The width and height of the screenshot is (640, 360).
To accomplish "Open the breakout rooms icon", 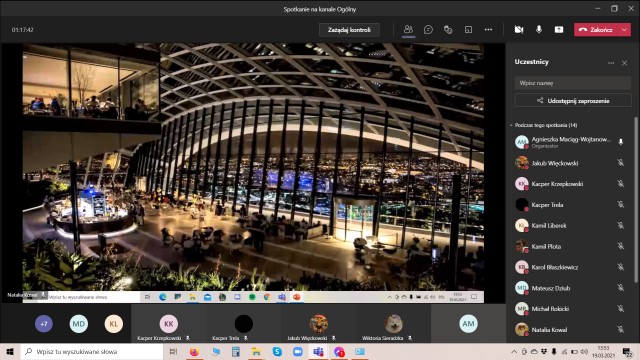I will 468,29.
